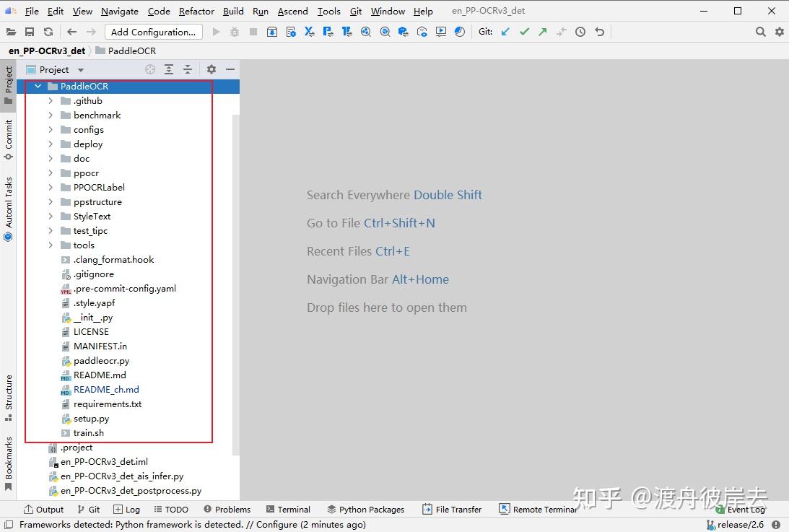Open Project view settings gear
The image size is (789, 532).
pyautogui.click(x=211, y=69)
